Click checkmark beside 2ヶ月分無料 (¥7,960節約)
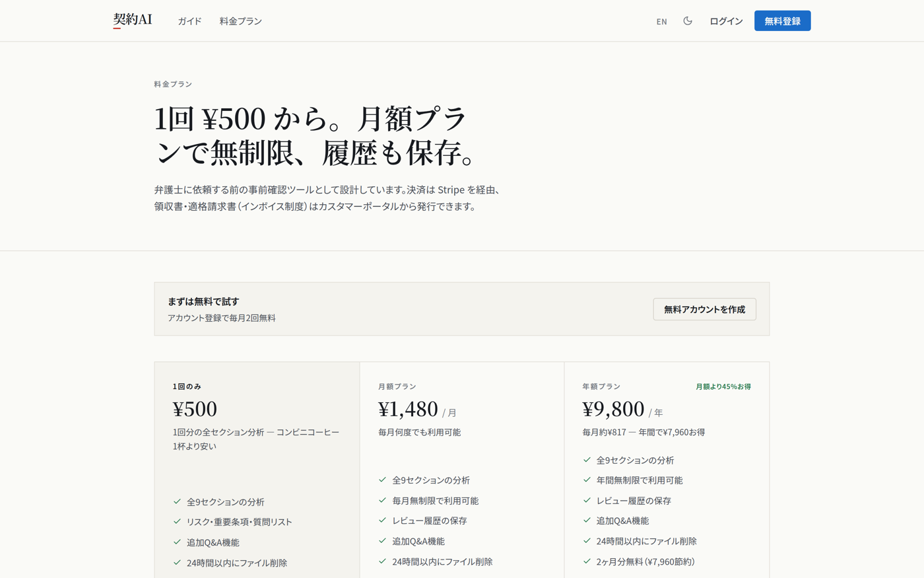 pos(587,561)
